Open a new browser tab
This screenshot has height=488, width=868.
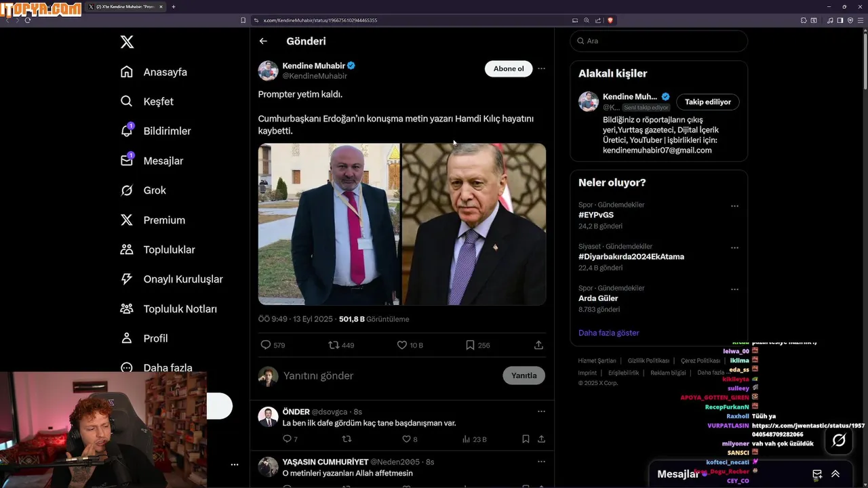pyautogui.click(x=174, y=7)
